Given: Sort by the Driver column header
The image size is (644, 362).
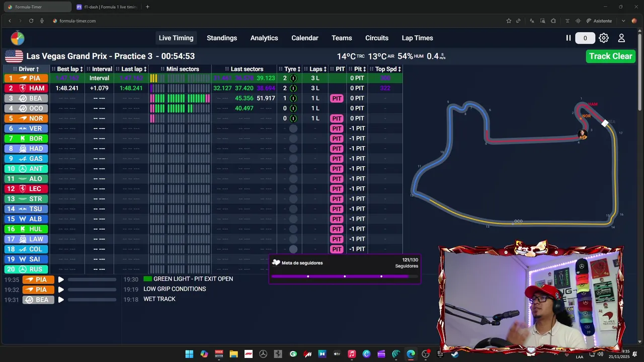Looking at the screenshot, I should coord(26,69).
